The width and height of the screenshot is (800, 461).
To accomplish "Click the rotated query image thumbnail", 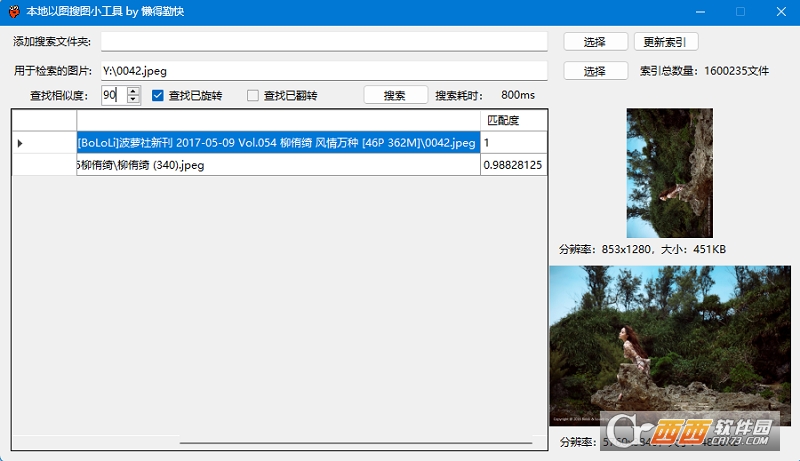I will 669,173.
